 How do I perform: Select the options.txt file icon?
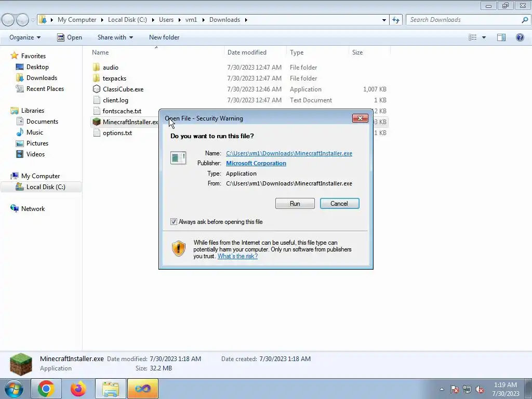click(x=96, y=132)
